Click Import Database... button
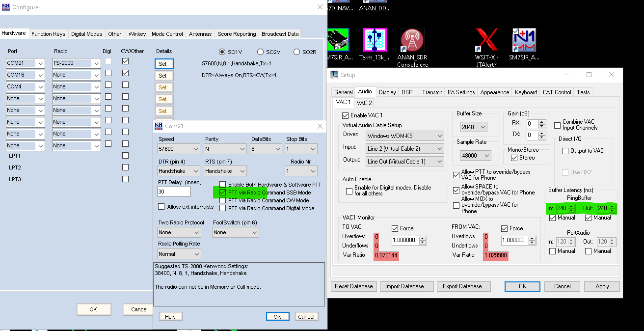This screenshot has width=644, height=331. click(406, 286)
